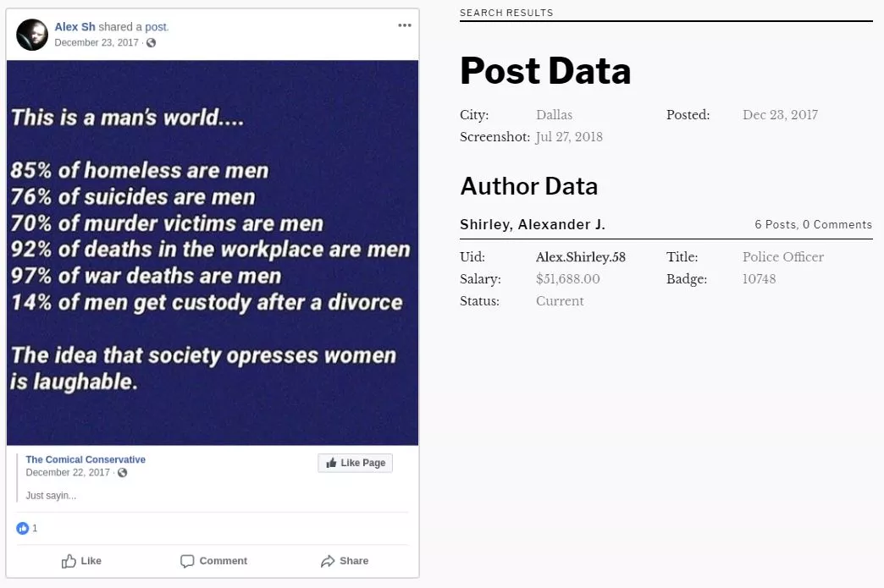Like the post with thumbs-up button

point(81,561)
